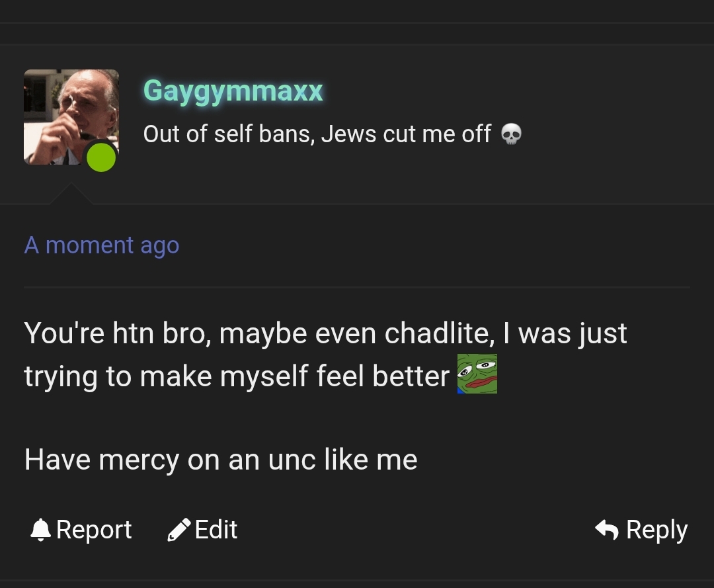Click the curved reply arrow icon
Image resolution: width=714 pixels, height=588 pixels.
(606, 529)
